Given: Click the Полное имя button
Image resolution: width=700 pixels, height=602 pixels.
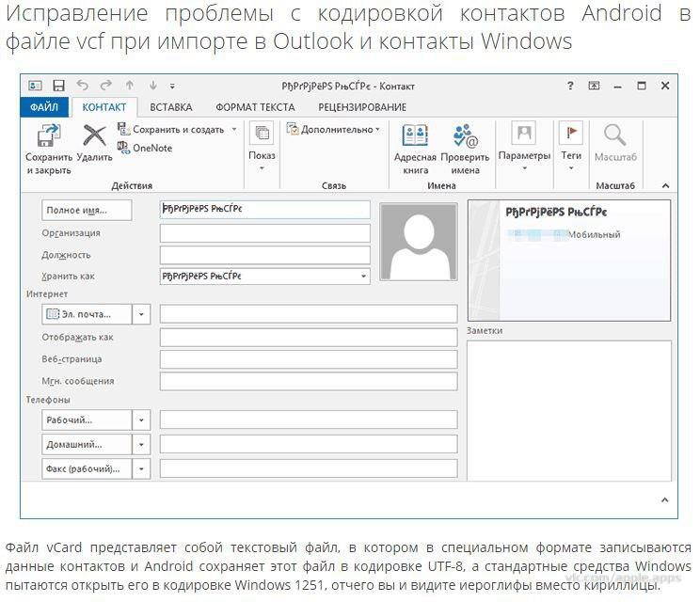Looking at the screenshot, I should tap(87, 210).
